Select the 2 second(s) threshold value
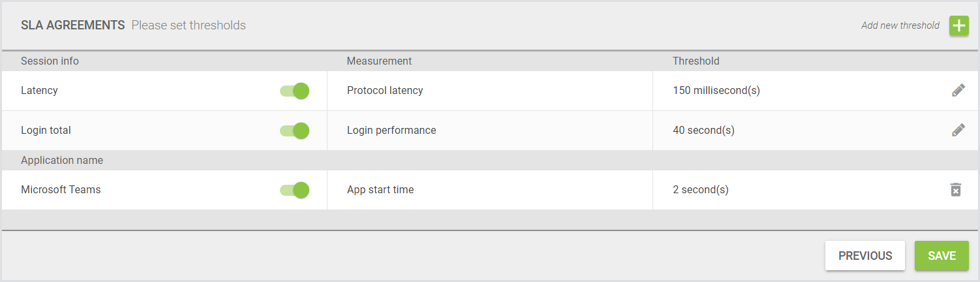The width and height of the screenshot is (980, 282). click(701, 190)
